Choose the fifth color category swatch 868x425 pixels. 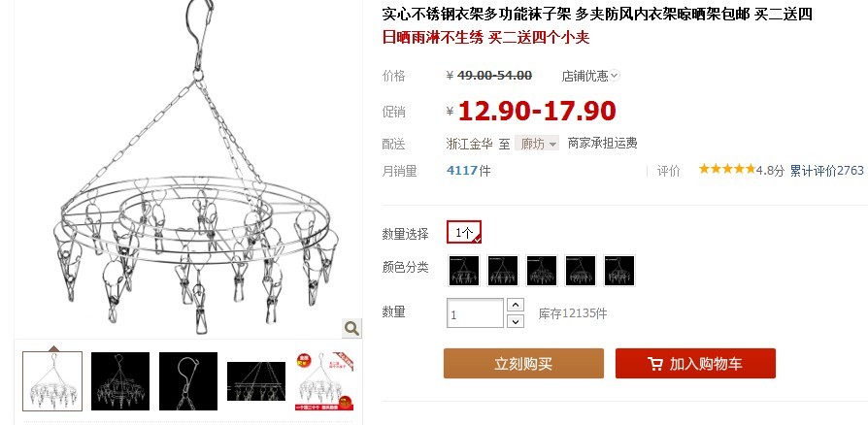618,271
